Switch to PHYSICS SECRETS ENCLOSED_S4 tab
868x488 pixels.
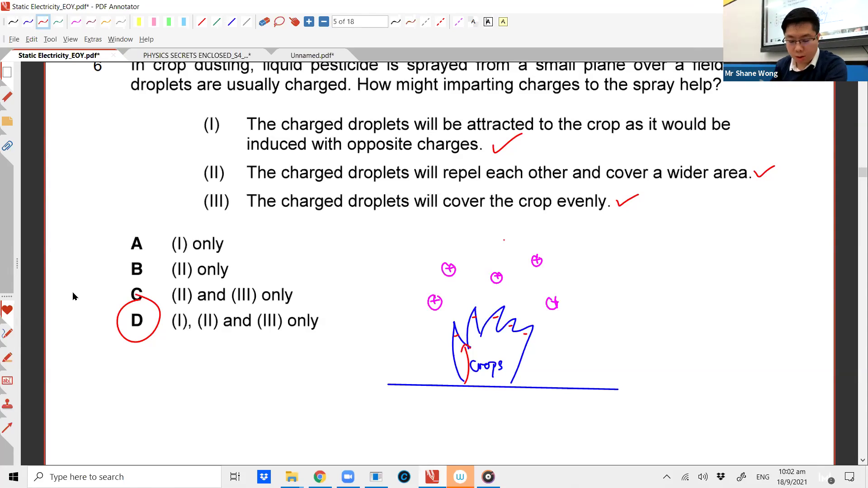click(197, 55)
